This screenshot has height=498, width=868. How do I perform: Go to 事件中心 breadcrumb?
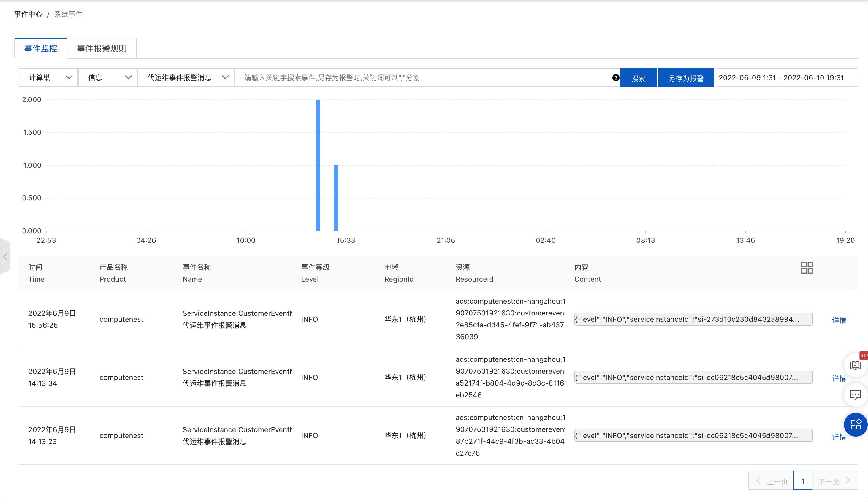(x=28, y=14)
